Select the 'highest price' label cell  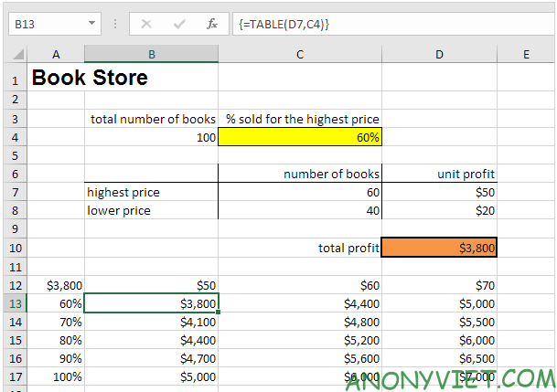click(x=151, y=193)
